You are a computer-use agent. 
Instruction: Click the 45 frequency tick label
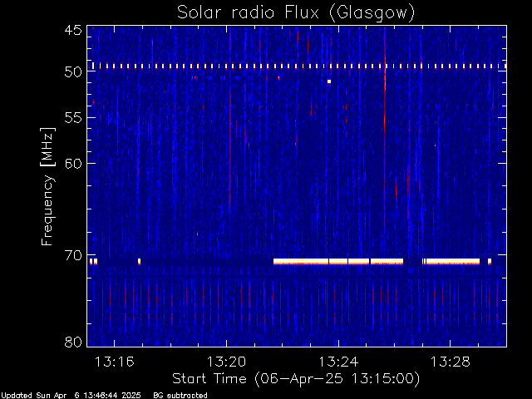(x=73, y=30)
